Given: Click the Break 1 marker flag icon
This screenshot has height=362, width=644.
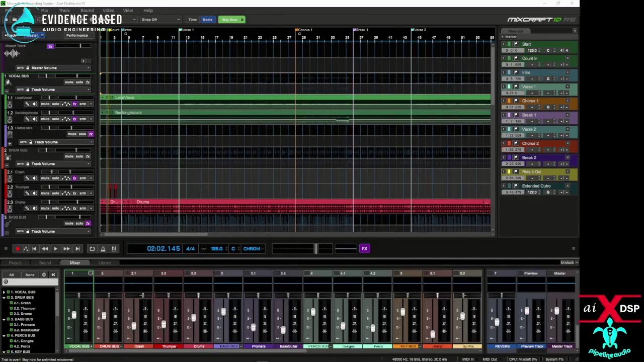Looking at the screenshot, I should point(516,115).
